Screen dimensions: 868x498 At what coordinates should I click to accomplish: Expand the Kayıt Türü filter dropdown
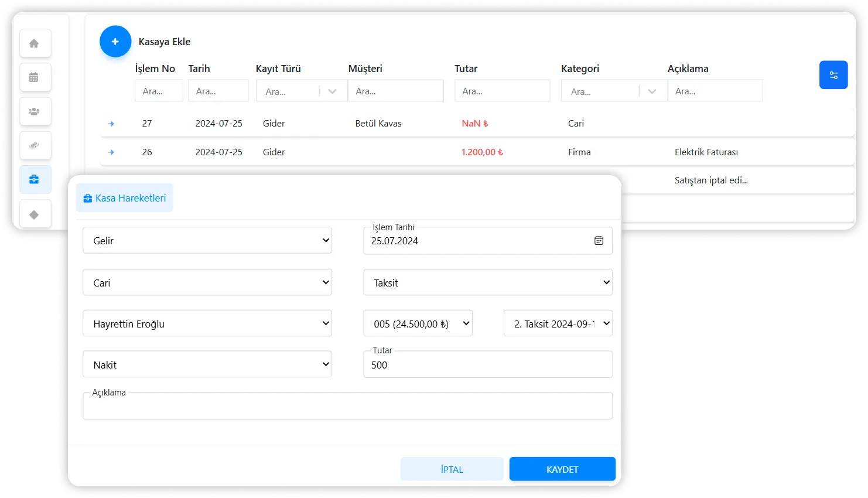coord(332,91)
